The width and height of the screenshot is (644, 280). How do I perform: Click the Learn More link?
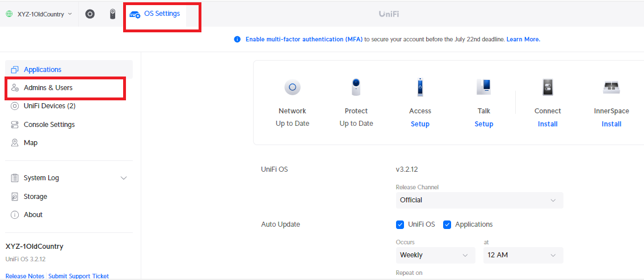click(523, 40)
